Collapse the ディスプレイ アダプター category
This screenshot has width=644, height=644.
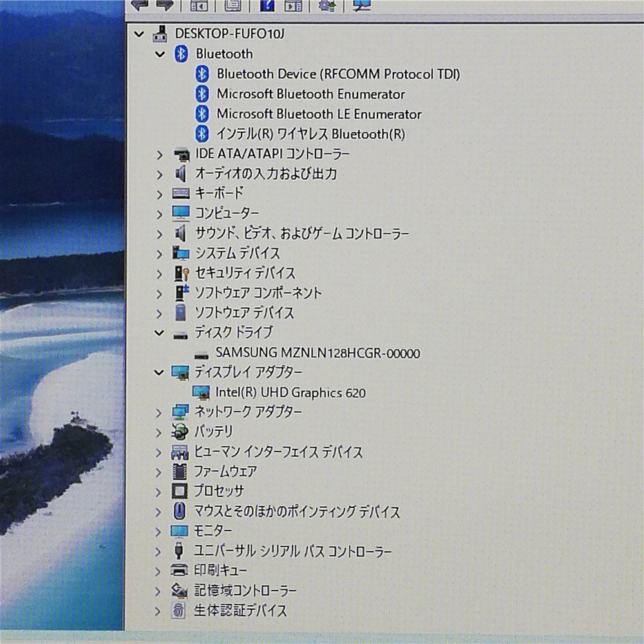[159, 373]
